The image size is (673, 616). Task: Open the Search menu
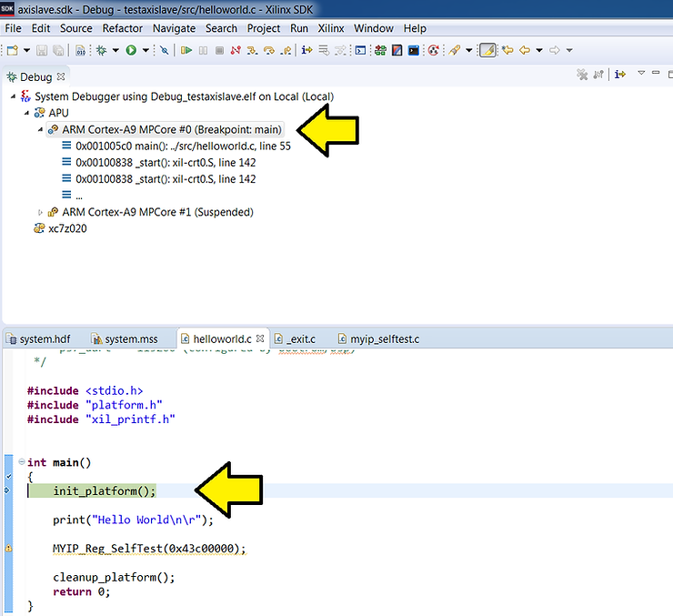tap(221, 28)
